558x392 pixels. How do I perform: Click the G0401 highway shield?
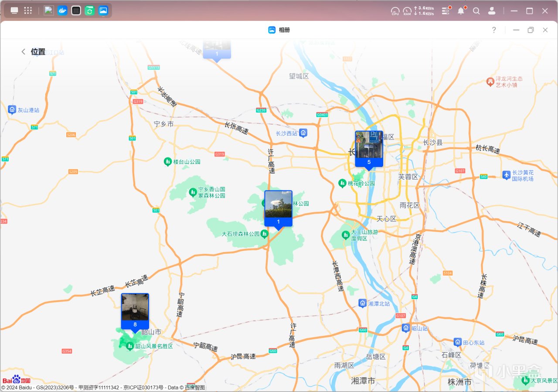[x=323, y=115]
